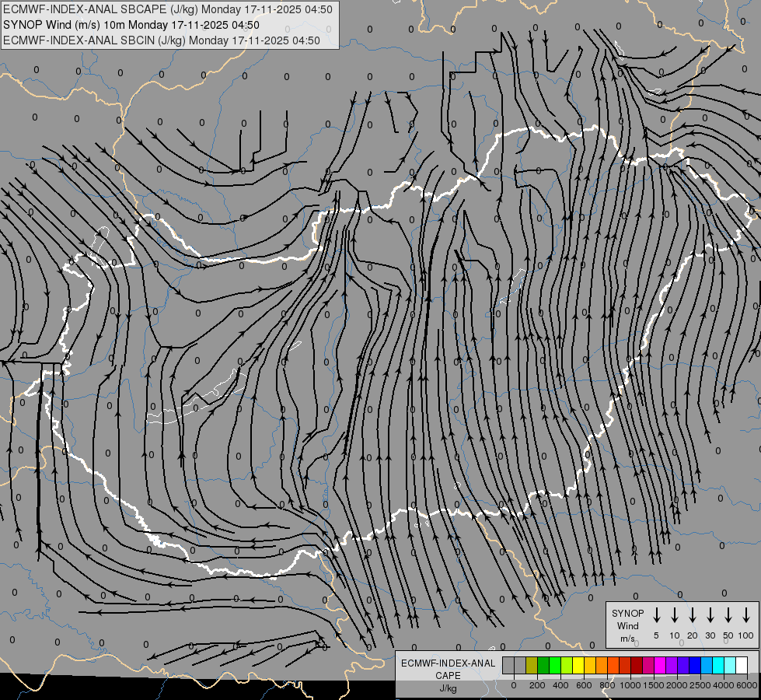Pick the gold CAPE legend swatch
The height and width of the screenshot is (700, 761).
590,665
